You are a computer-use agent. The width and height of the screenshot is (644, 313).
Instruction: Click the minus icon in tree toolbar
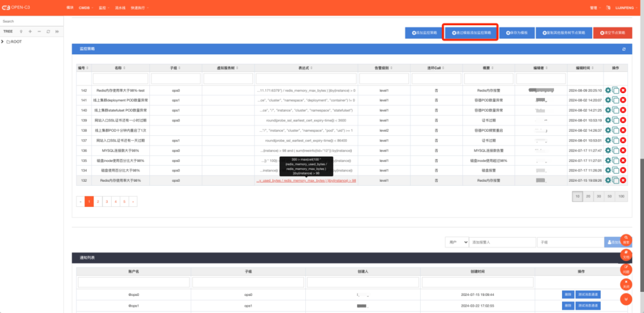pyautogui.click(x=39, y=31)
